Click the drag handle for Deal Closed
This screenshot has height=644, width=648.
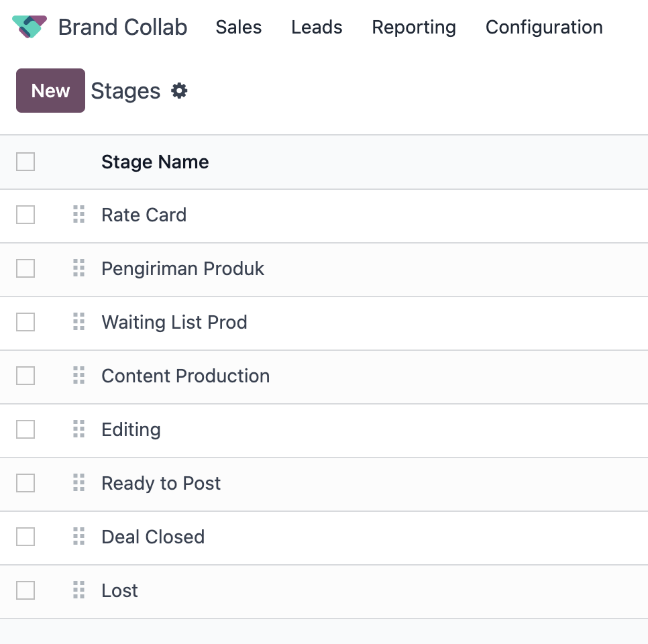point(79,537)
